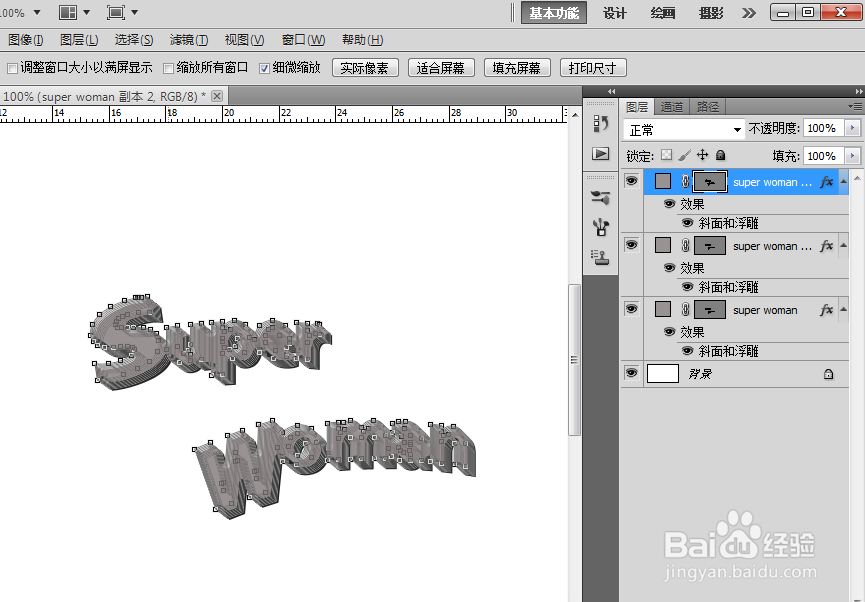Collapse effects on bottom super woman layer

843,310
